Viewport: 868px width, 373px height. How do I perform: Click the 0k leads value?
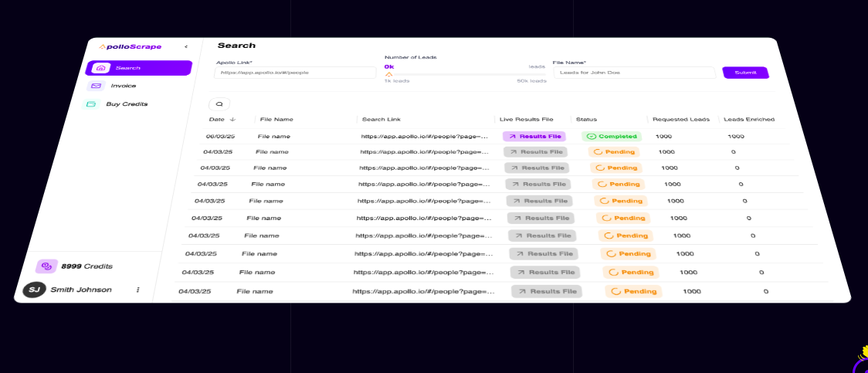pyautogui.click(x=389, y=66)
